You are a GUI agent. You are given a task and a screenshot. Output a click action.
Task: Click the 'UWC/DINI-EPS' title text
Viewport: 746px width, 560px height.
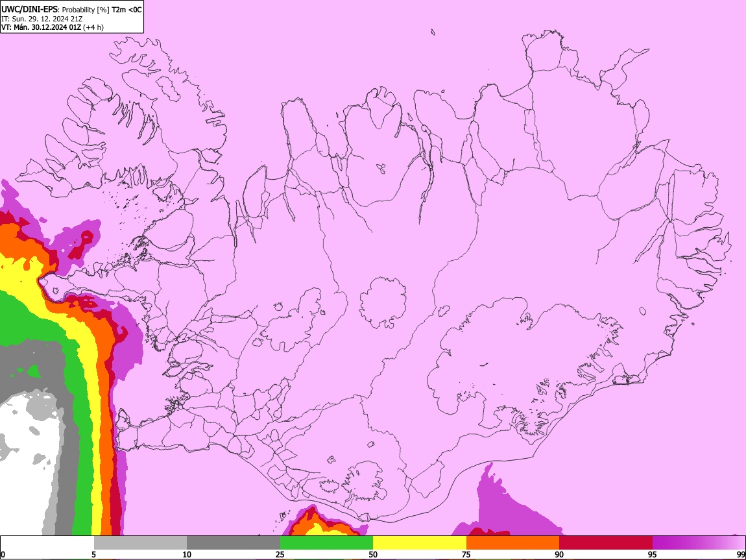[x=30, y=10]
